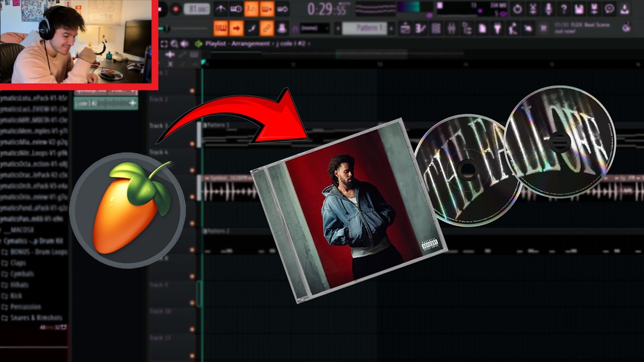Toggle typing keyboard to piano
Image resolution: width=644 pixels, height=362 pixels.
[220, 28]
